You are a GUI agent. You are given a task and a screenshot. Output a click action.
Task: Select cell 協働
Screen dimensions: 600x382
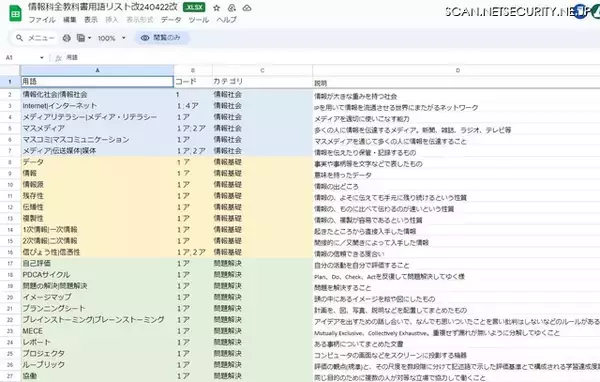[97, 376]
